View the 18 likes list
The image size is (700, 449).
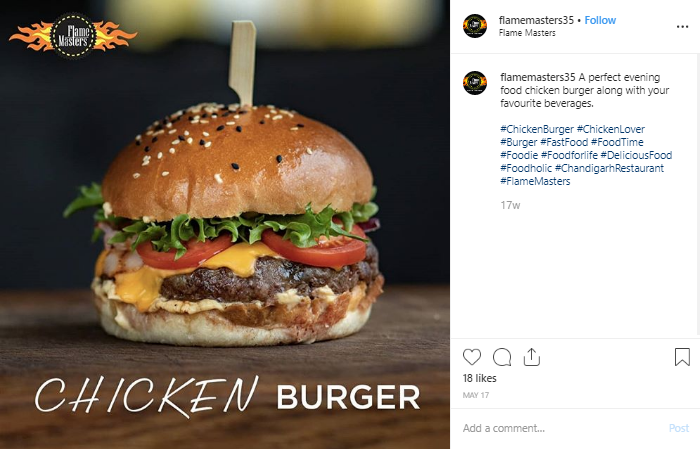tap(479, 378)
